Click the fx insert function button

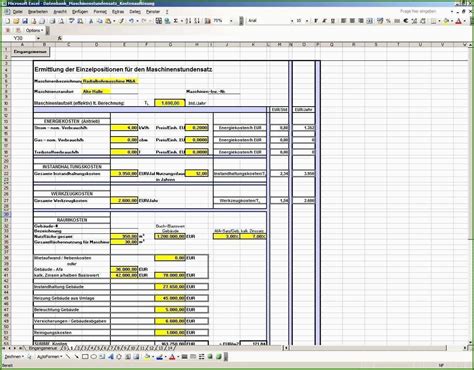(x=60, y=38)
